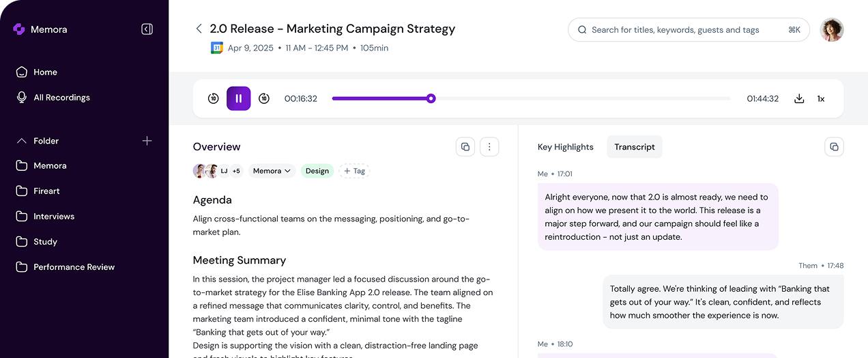This screenshot has height=358, width=868.
Task: Go back using the left chevron
Action: (x=199, y=29)
